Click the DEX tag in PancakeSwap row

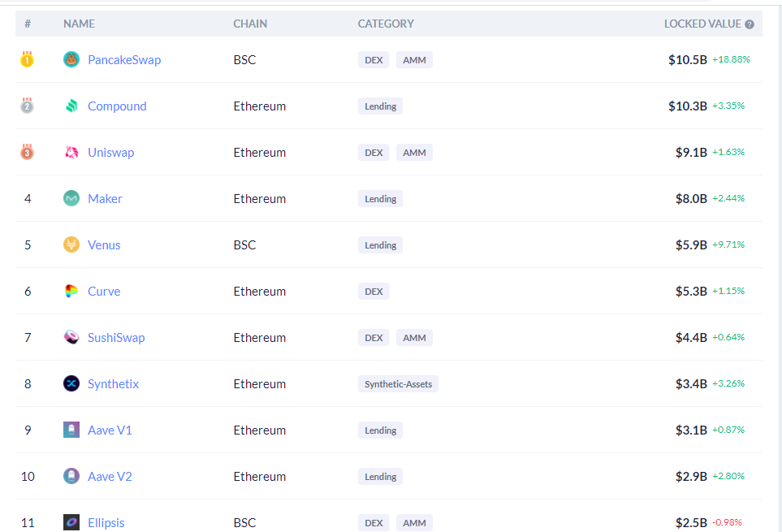[374, 60]
